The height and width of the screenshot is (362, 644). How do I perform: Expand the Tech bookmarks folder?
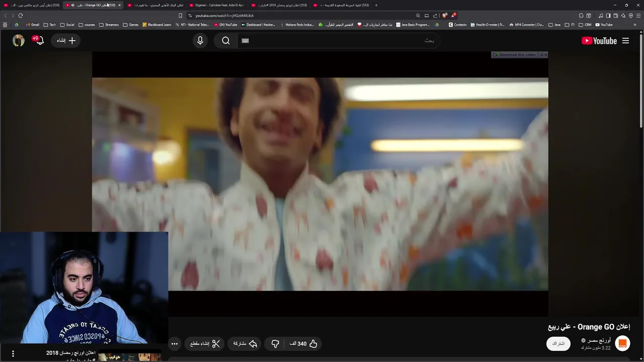click(x=50, y=25)
